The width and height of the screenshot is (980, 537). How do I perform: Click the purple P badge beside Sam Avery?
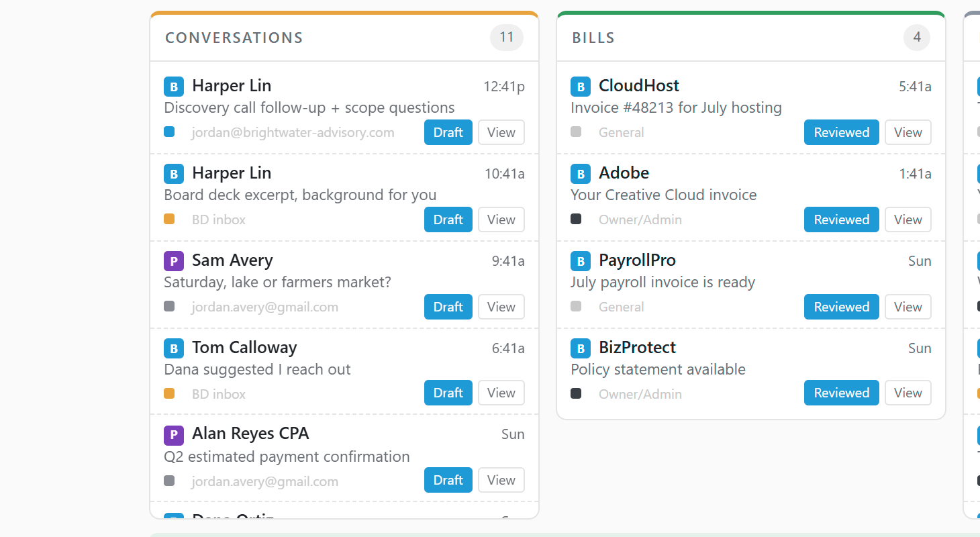(174, 261)
